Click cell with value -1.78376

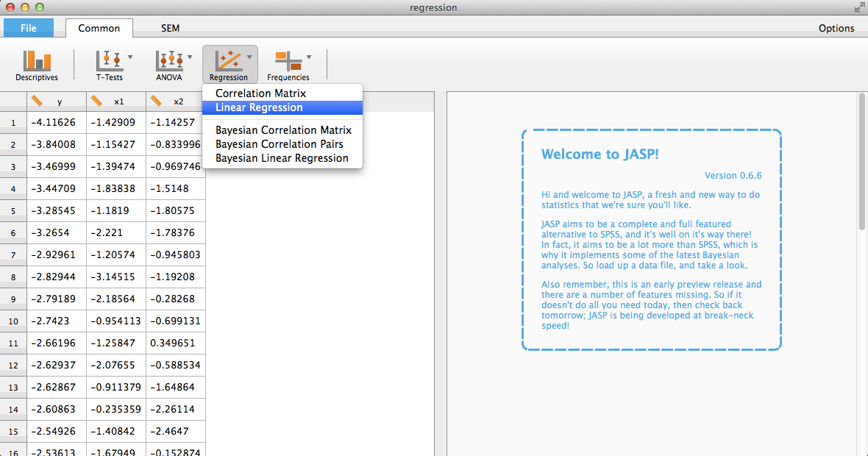pyautogui.click(x=176, y=233)
